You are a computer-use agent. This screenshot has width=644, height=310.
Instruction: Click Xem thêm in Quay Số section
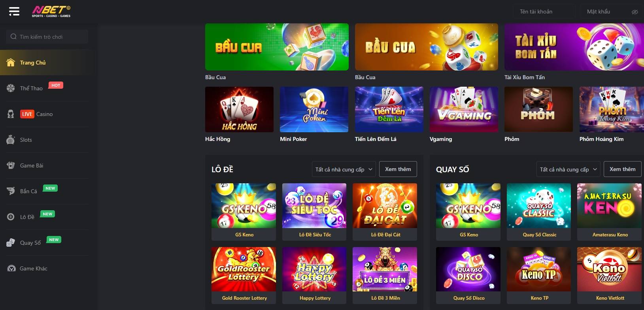[623, 169]
